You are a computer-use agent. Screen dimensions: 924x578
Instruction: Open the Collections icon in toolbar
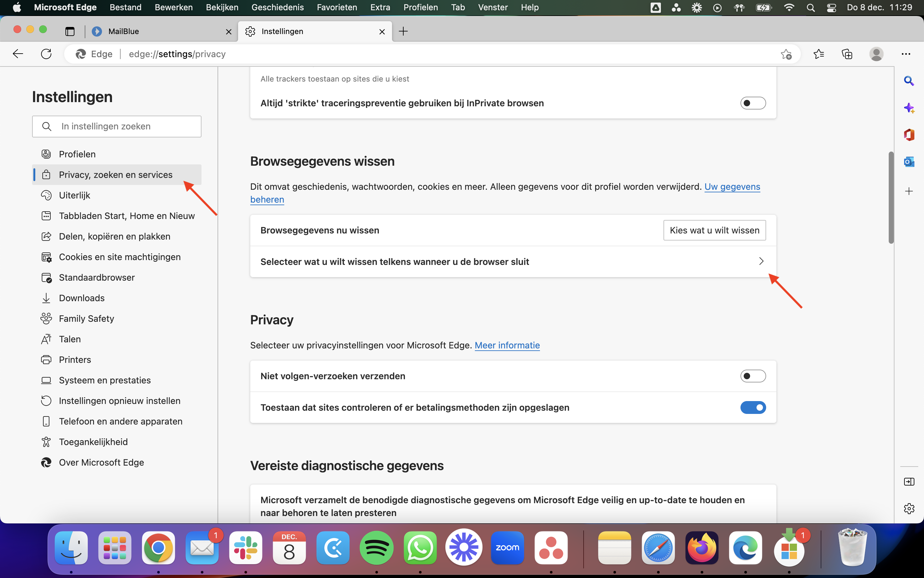(847, 54)
